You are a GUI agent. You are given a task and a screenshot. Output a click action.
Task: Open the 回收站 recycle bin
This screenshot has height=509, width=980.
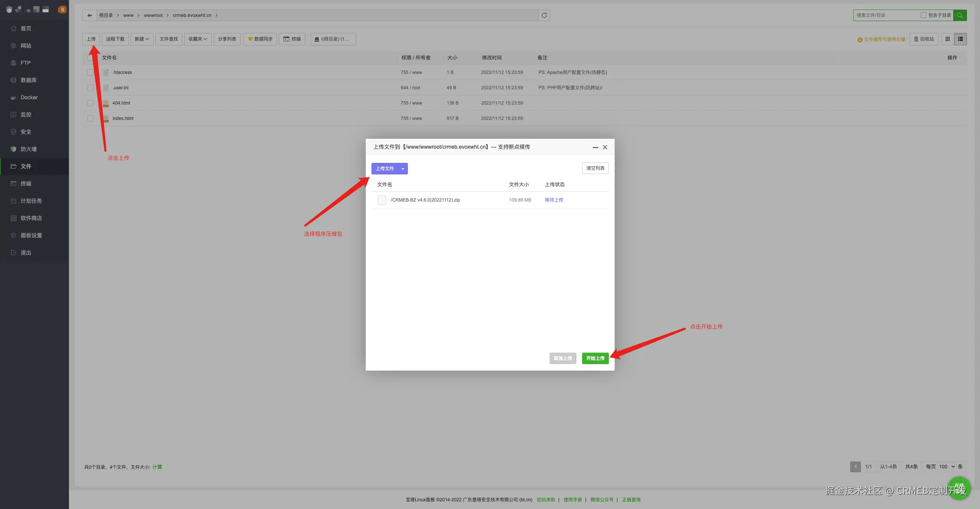coord(924,39)
